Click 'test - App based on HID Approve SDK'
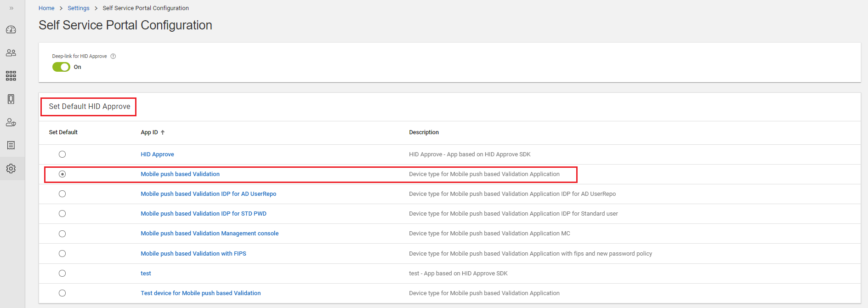This screenshot has height=308, width=868. pos(458,274)
